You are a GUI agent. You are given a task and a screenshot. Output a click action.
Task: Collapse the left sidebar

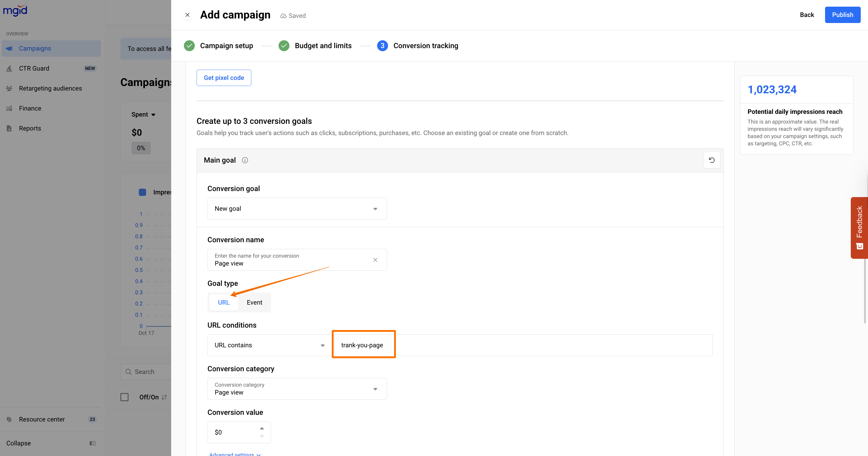pos(18,443)
